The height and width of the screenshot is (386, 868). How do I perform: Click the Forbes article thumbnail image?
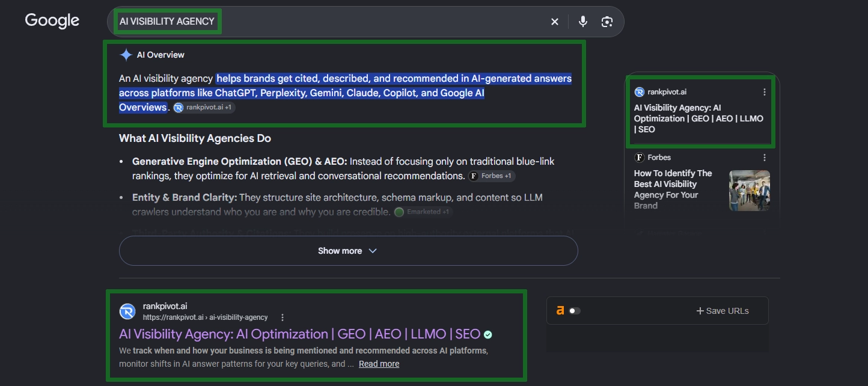pos(750,191)
